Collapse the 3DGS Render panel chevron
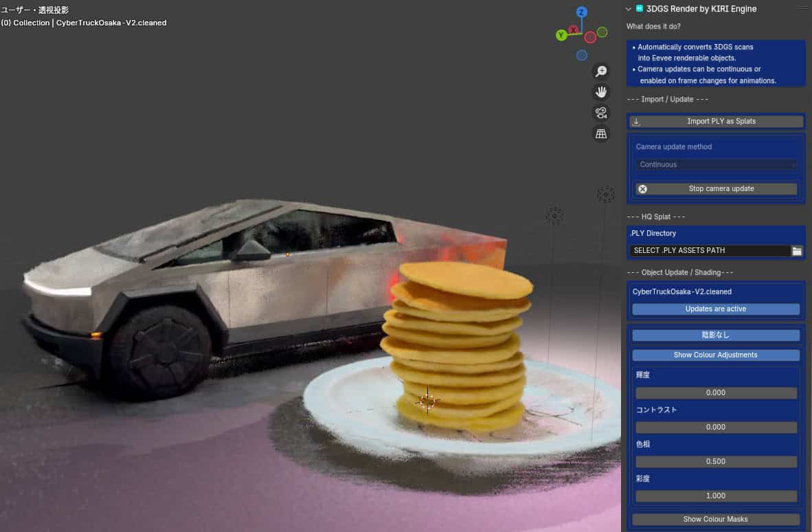The width and height of the screenshot is (812, 532). click(x=628, y=9)
